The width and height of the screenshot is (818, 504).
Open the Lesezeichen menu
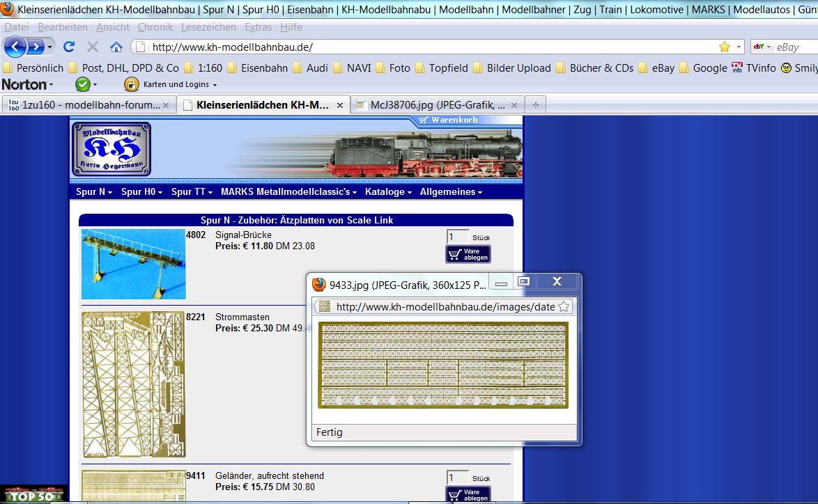click(x=208, y=26)
